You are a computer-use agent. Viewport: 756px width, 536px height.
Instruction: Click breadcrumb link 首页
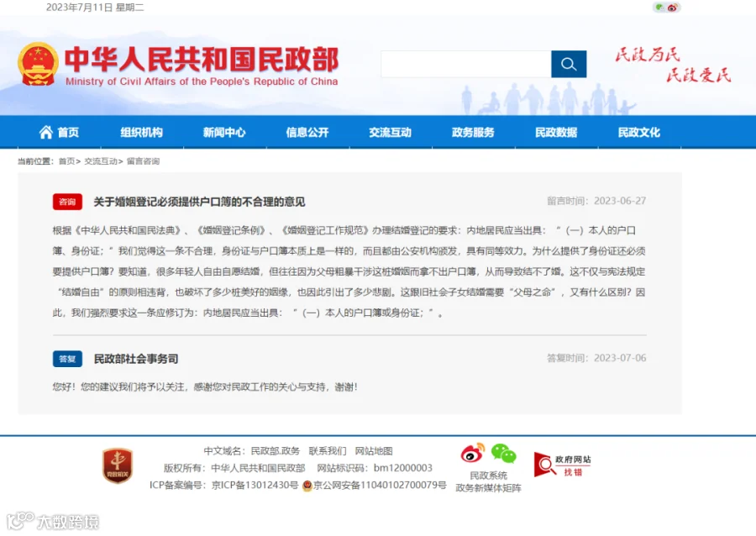[x=66, y=161]
